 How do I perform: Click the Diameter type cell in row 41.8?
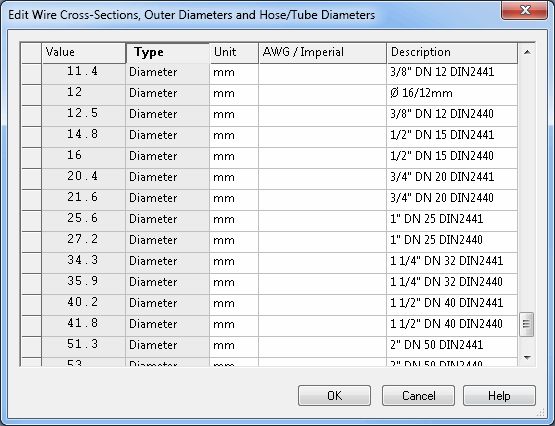tap(167, 326)
